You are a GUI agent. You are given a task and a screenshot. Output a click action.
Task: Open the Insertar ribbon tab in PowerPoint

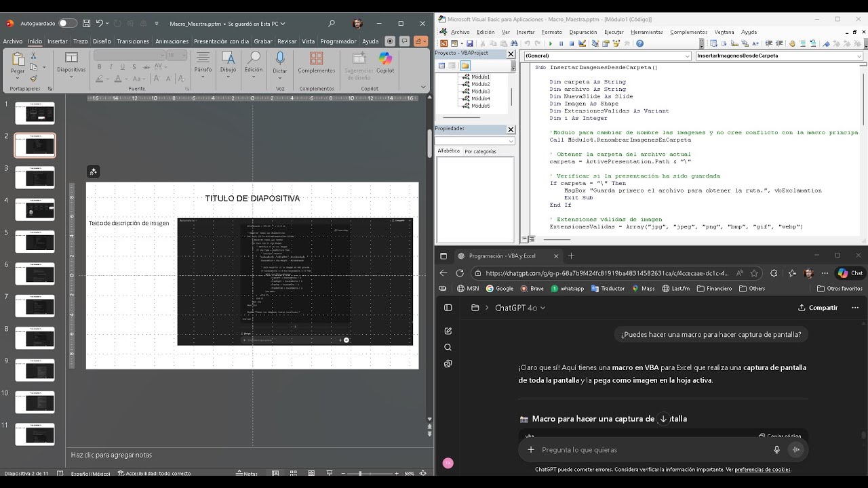click(58, 41)
